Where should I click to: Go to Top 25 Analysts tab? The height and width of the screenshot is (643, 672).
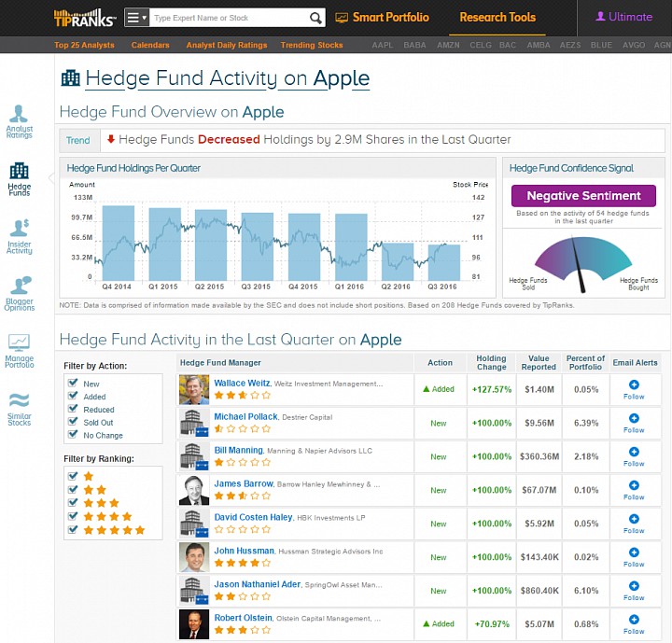[84, 45]
